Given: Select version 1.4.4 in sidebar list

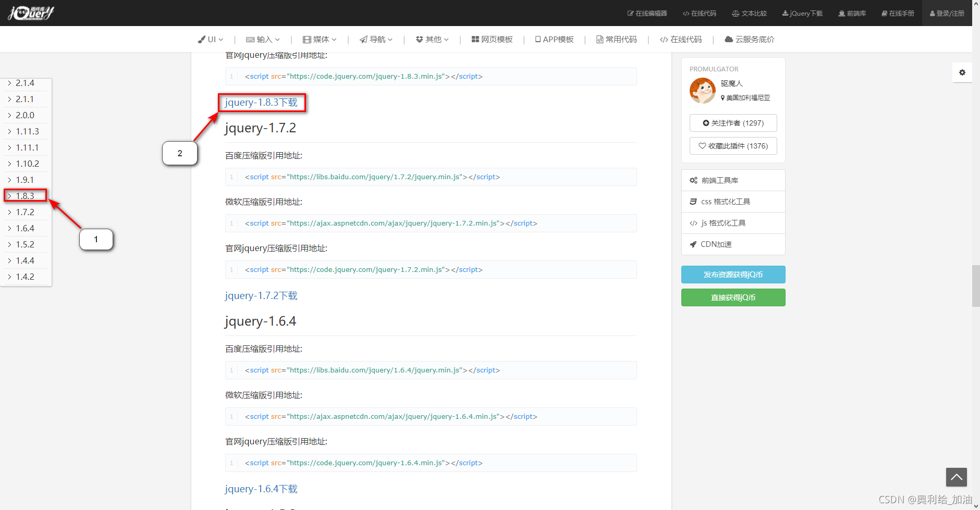Looking at the screenshot, I should [26, 260].
